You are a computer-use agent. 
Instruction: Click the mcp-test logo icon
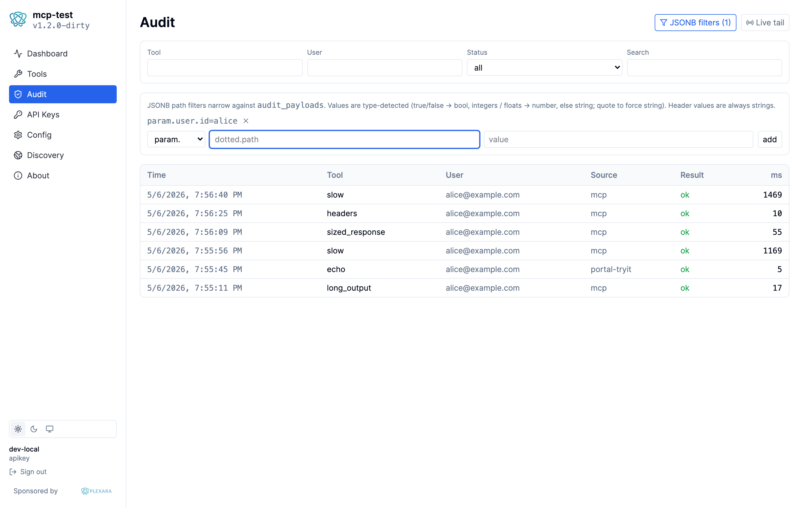click(18, 20)
